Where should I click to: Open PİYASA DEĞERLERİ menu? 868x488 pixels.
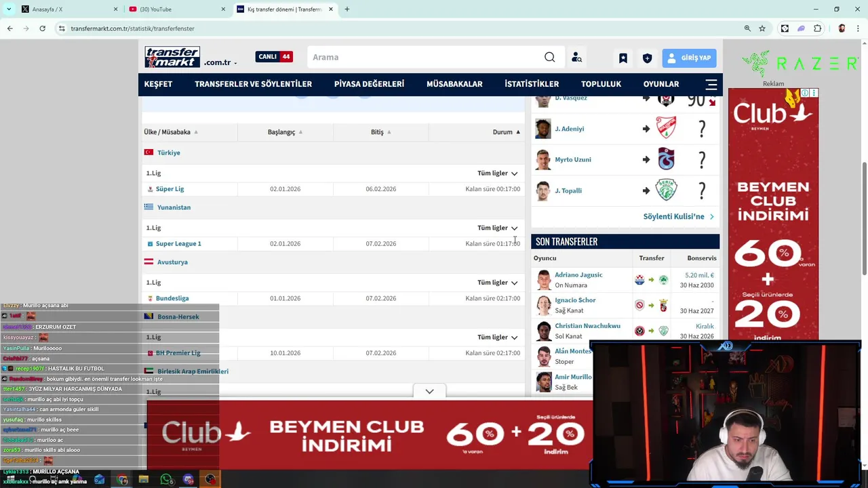[369, 84]
